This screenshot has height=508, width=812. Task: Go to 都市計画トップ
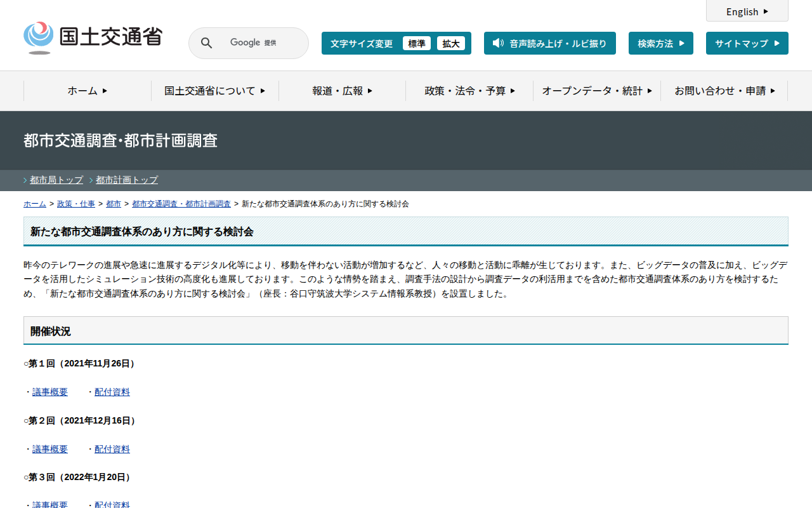click(127, 180)
